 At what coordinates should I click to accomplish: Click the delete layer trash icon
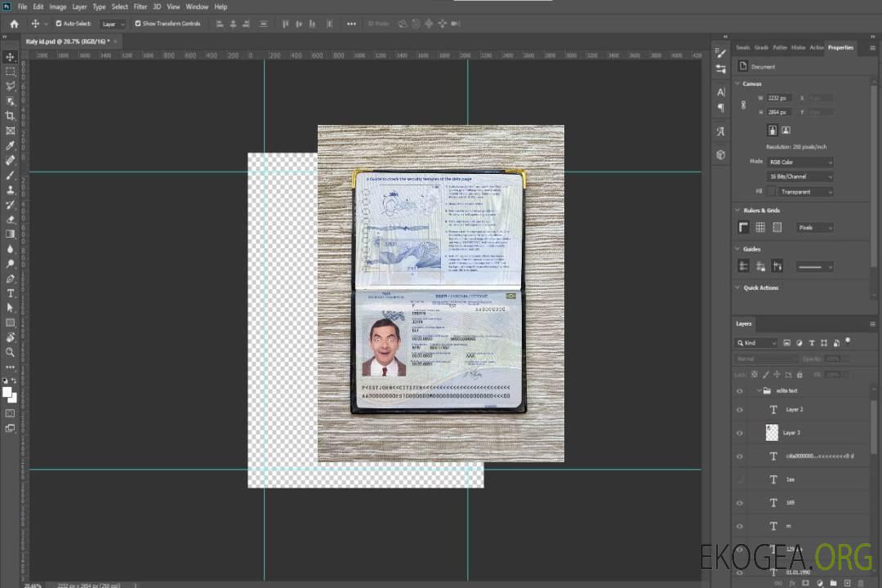pos(860,583)
